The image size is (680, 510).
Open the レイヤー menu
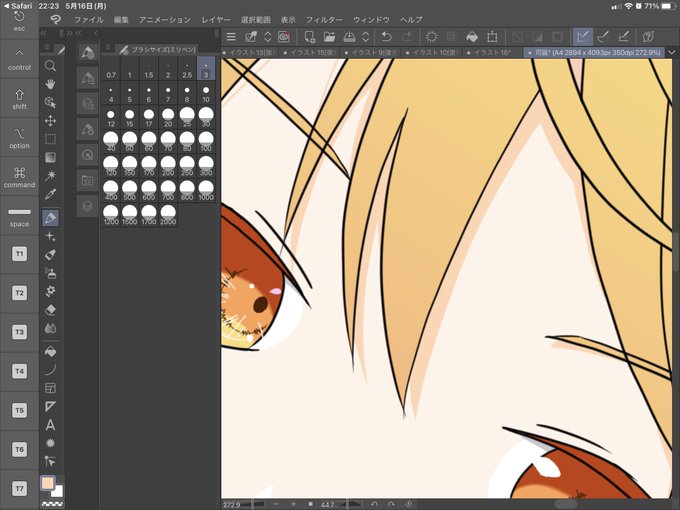coord(216,20)
